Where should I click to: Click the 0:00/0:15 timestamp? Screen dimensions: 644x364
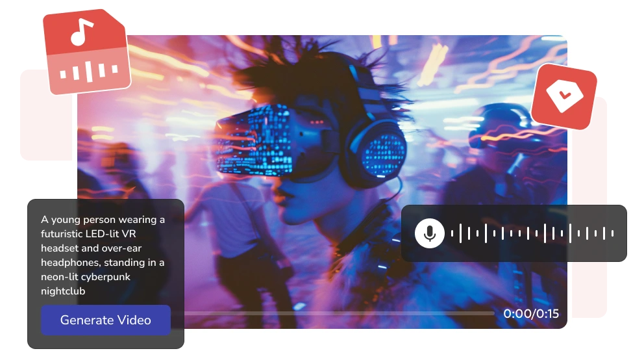pos(530,314)
